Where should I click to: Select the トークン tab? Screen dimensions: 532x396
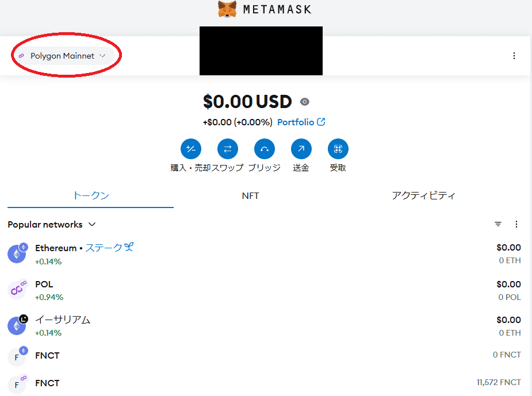tap(91, 195)
